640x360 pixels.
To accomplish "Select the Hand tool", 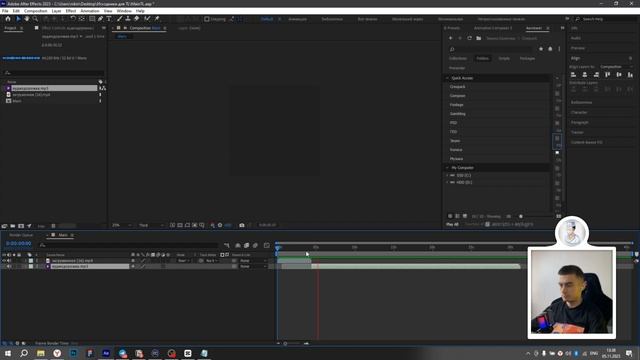I will click(x=27, y=19).
